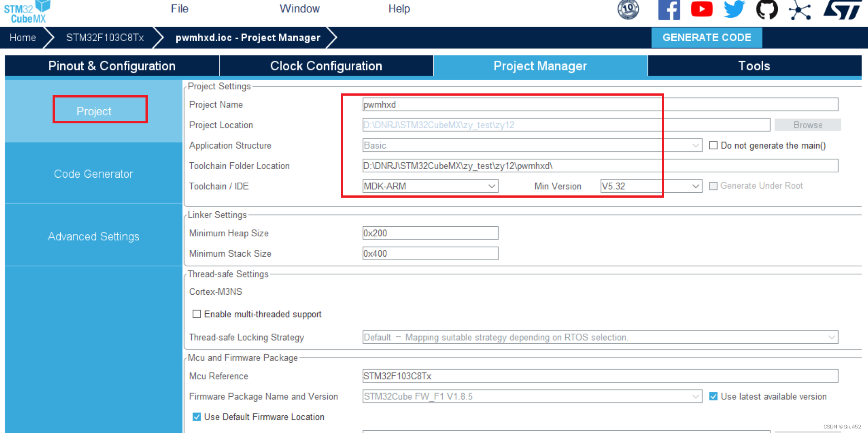Click the Linker Settings heading
Image resolution: width=868 pixels, height=433 pixels.
217,215
